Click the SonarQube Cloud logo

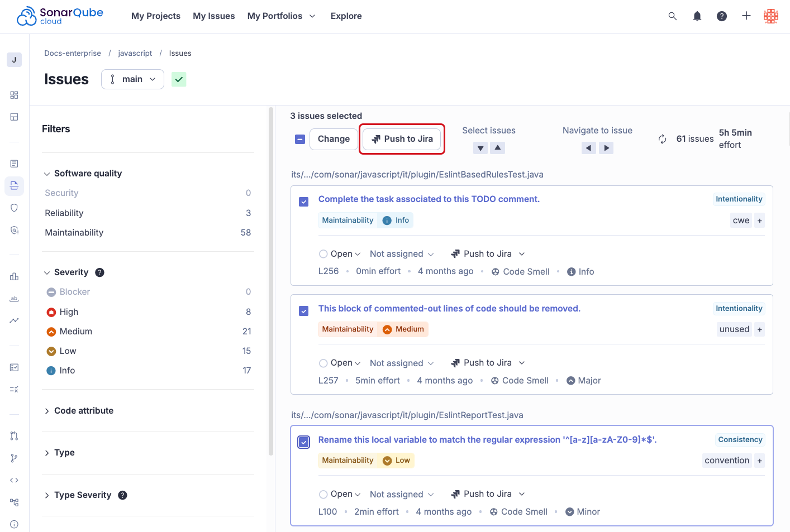coord(59,16)
